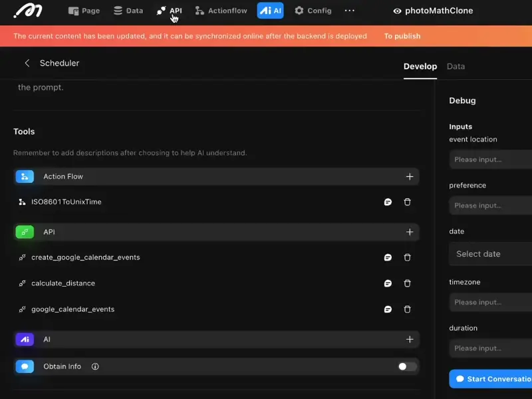Click the Obtain Info help icon
The height and width of the screenshot is (399, 532).
click(95, 366)
